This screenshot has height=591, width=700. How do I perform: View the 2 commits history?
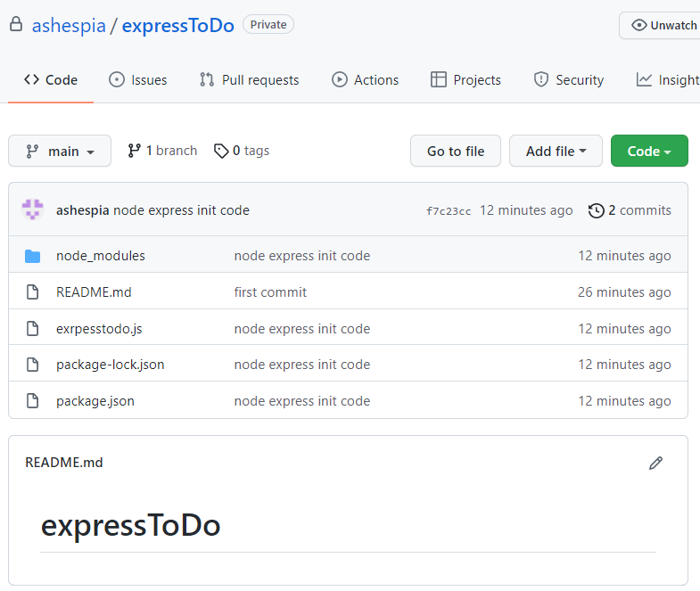point(630,210)
